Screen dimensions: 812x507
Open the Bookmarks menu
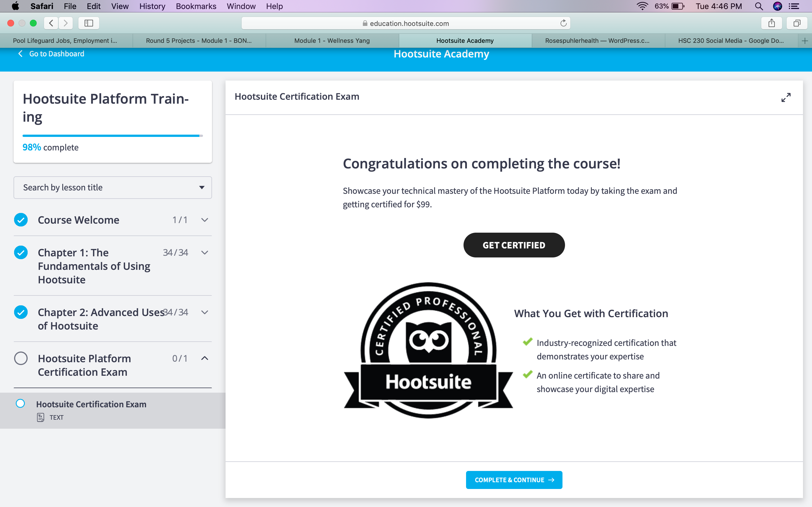pyautogui.click(x=196, y=6)
